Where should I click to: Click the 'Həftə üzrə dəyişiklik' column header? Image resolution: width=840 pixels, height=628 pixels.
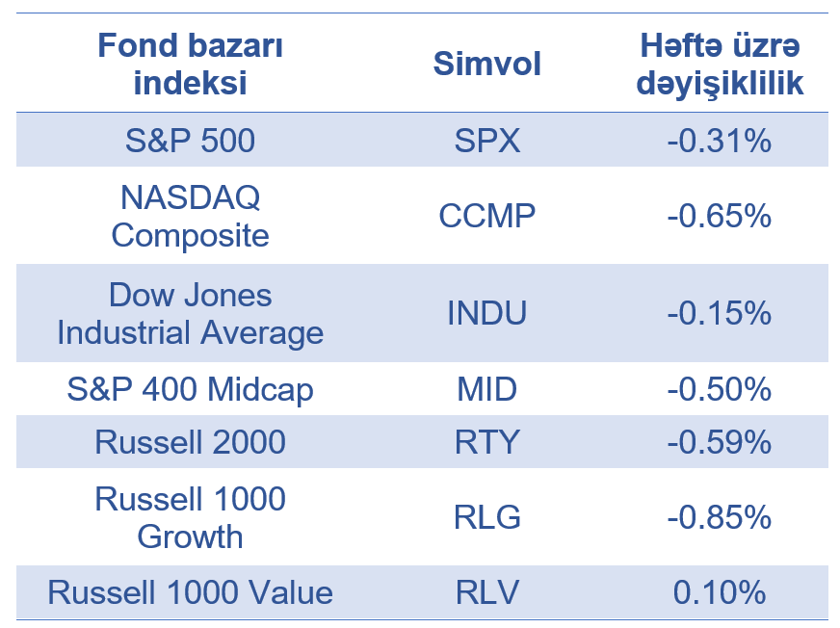click(x=720, y=64)
